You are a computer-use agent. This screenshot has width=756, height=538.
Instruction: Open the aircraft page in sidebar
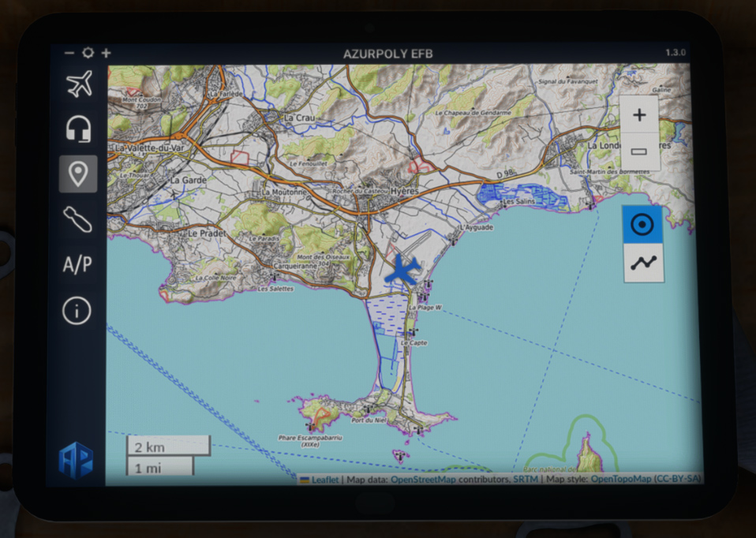pos(78,84)
